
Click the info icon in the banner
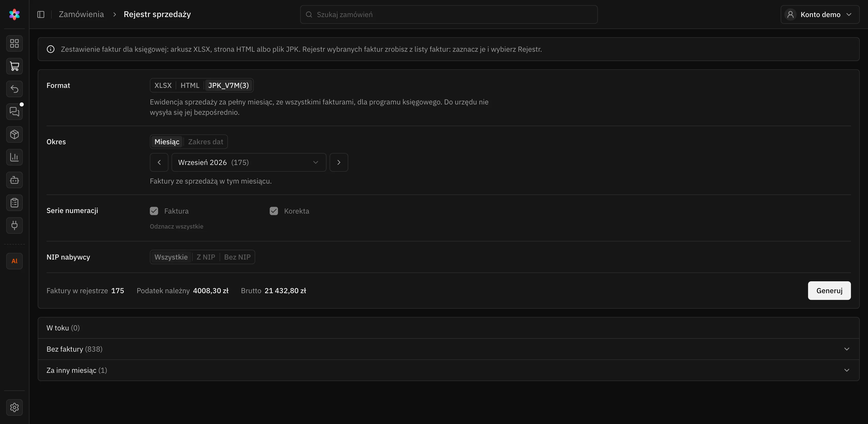[x=51, y=49]
